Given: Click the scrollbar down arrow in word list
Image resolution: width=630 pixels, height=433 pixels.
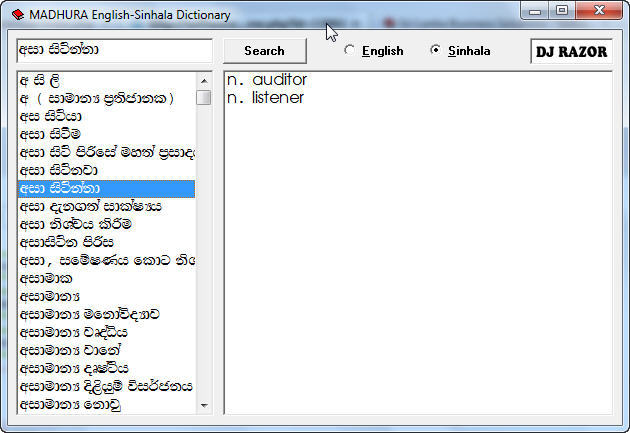Looking at the screenshot, I should [204, 405].
